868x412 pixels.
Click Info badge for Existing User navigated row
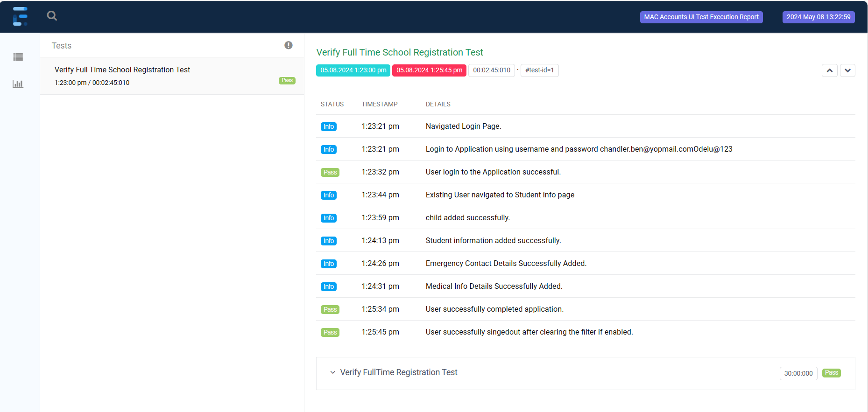(329, 195)
